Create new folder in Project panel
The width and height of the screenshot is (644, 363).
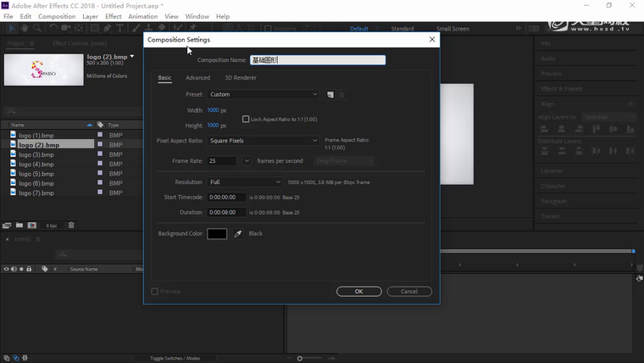click(19, 226)
